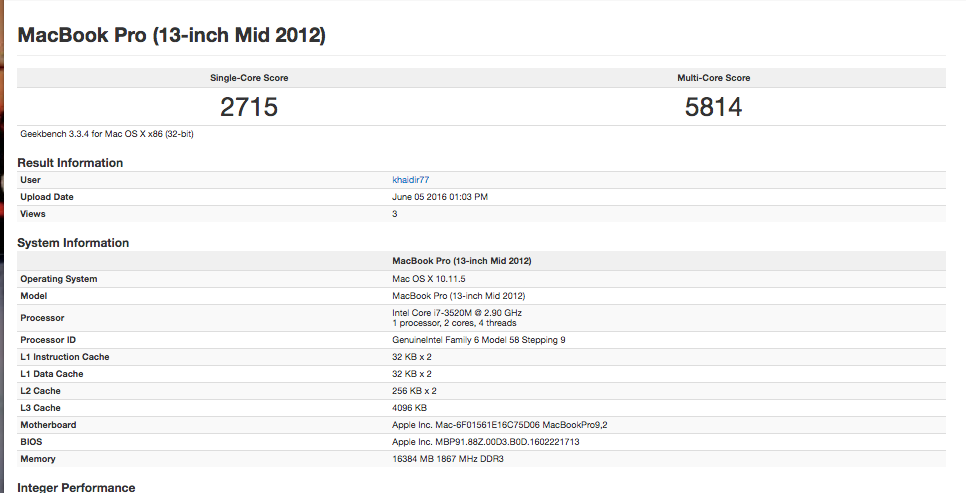Select the single-core score 2715
This screenshot has width=966, height=493.
tap(249, 107)
